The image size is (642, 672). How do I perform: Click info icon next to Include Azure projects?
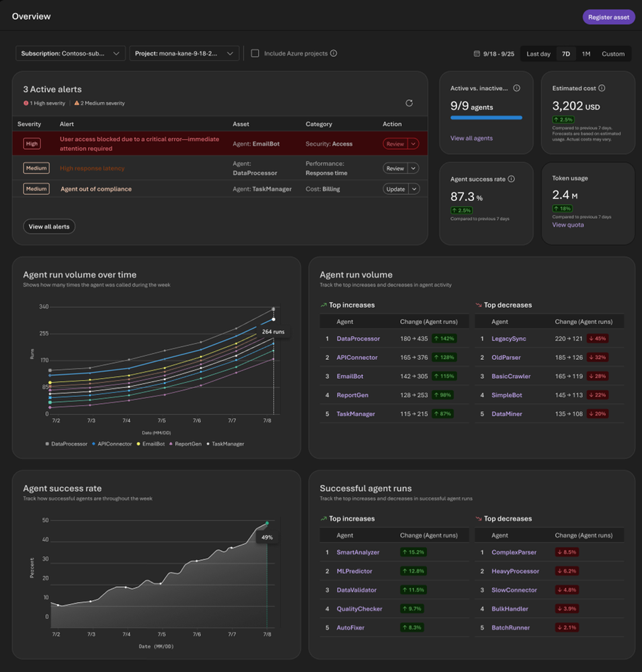(x=333, y=53)
